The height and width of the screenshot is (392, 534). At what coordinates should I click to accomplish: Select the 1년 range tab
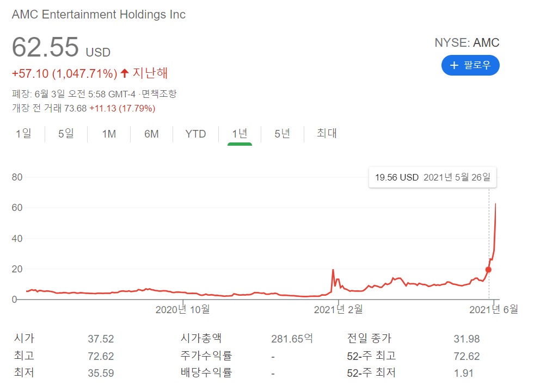[240, 134]
